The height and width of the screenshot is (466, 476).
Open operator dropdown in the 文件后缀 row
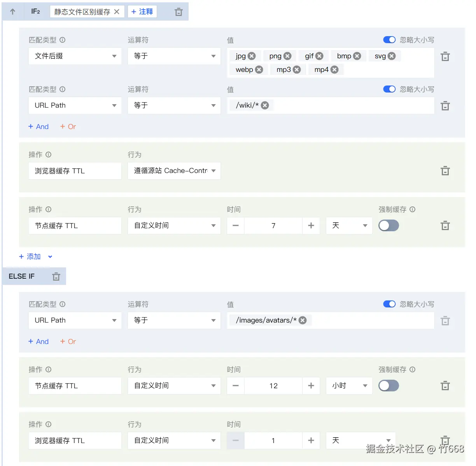coord(174,56)
